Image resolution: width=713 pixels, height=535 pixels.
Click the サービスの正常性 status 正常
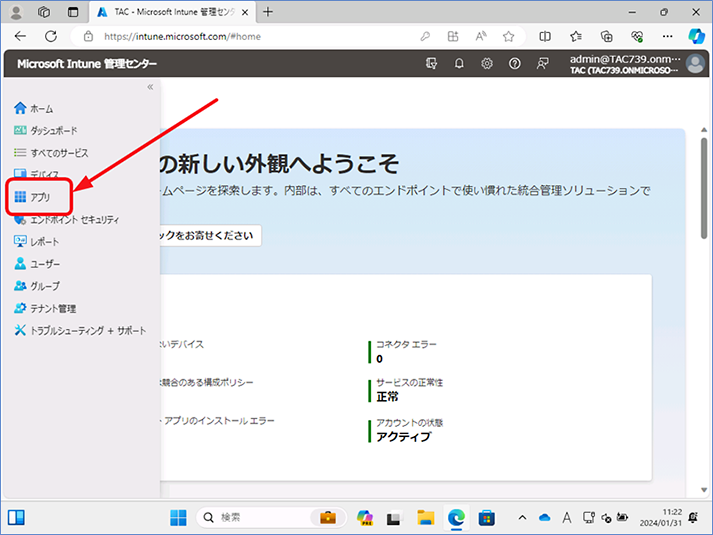coord(387,397)
